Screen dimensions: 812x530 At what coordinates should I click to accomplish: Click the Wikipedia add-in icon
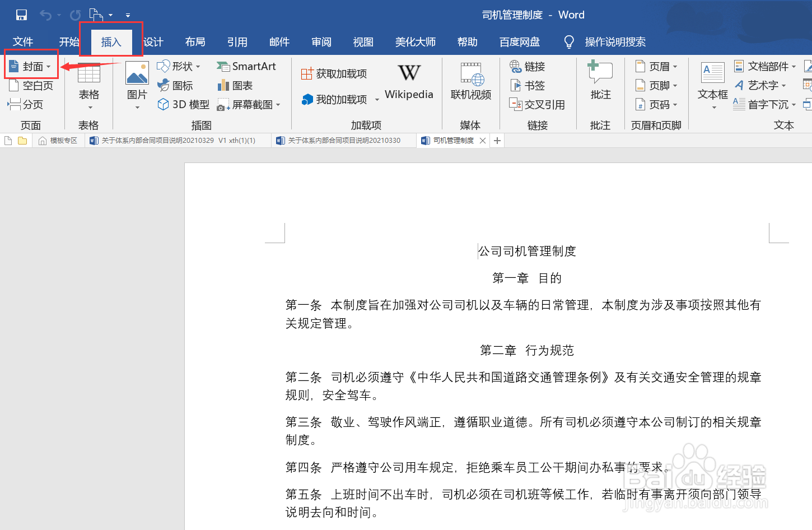pyautogui.click(x=408, y=78)
